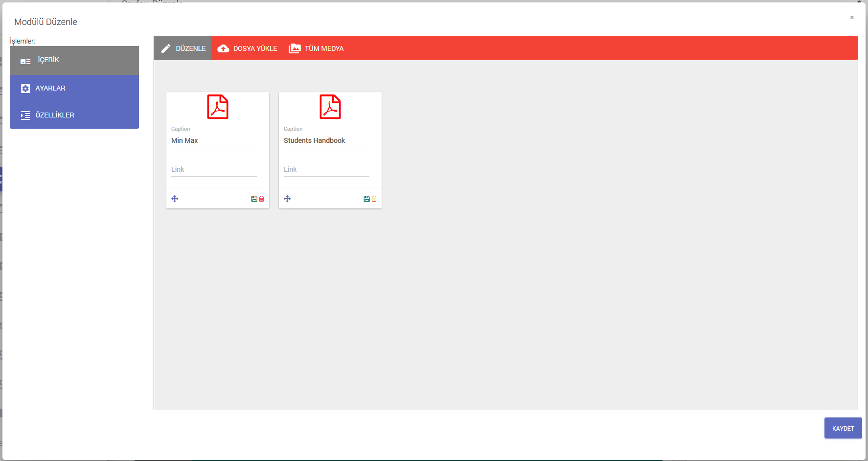The width and height of the screenshot is (868, 461).
Task: Delete the Students Handbook card
Action: click(374, 199)
